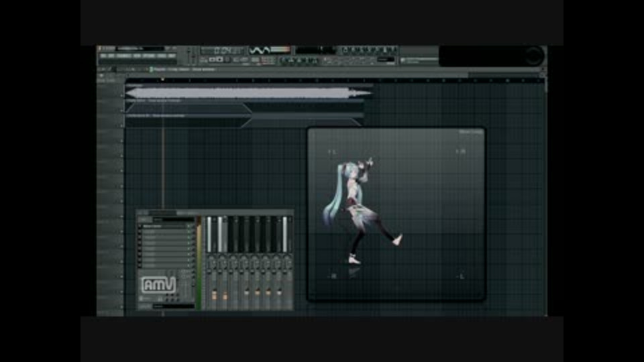Click the song time display in the top toolbar
This screenshot has width=644, height=362.
pyautogui.click(x=223, y=50)
